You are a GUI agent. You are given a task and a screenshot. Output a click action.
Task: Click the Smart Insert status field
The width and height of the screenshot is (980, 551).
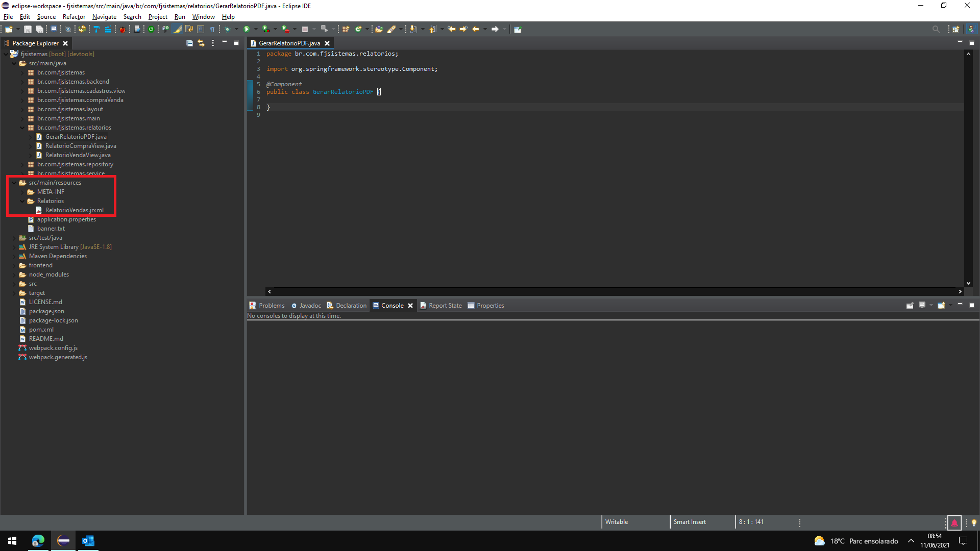(690, 522)
